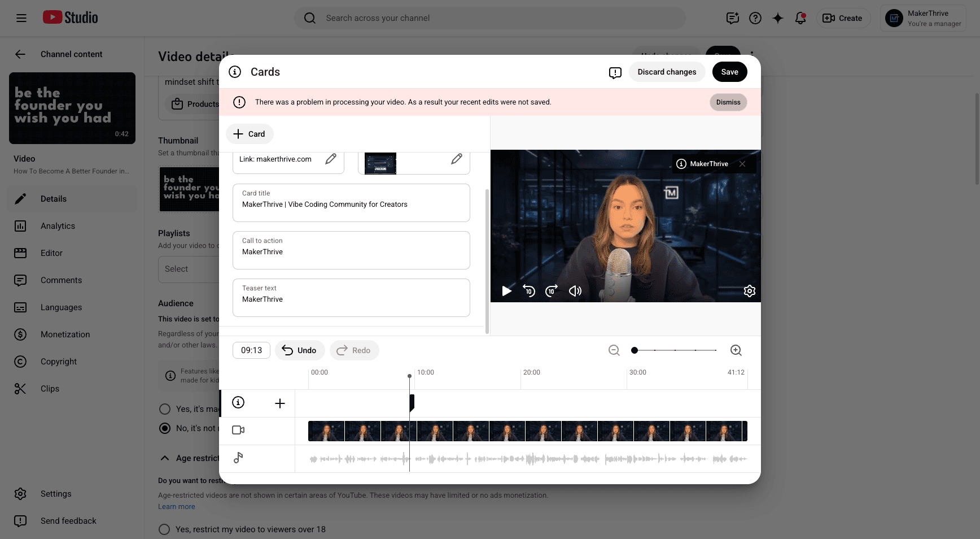Click the timeline zoom slider handle

coord(635,350)
